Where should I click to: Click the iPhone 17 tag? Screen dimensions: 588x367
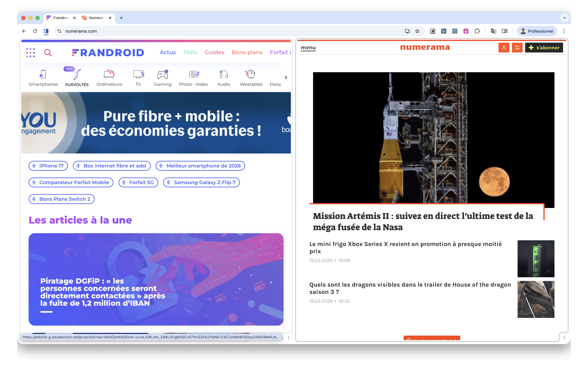[x=48, y=166]
